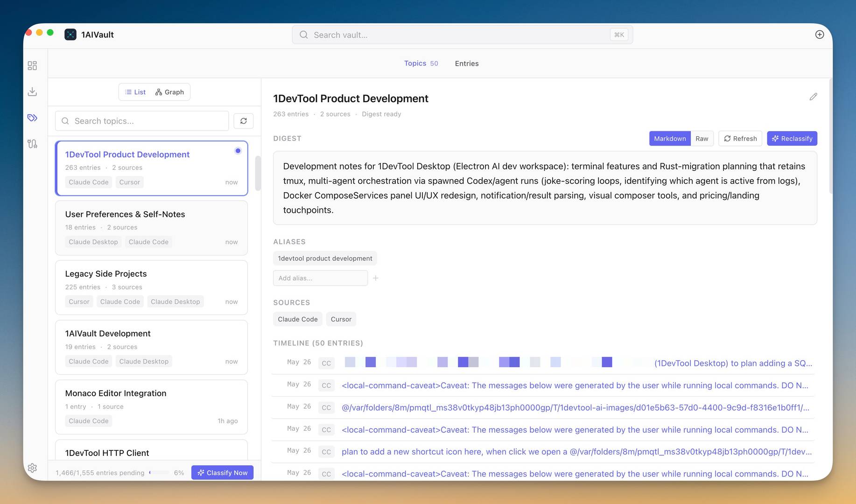Click the 'Digest ready' status text
Screen dimensions: 856x504
coord(381,114)
